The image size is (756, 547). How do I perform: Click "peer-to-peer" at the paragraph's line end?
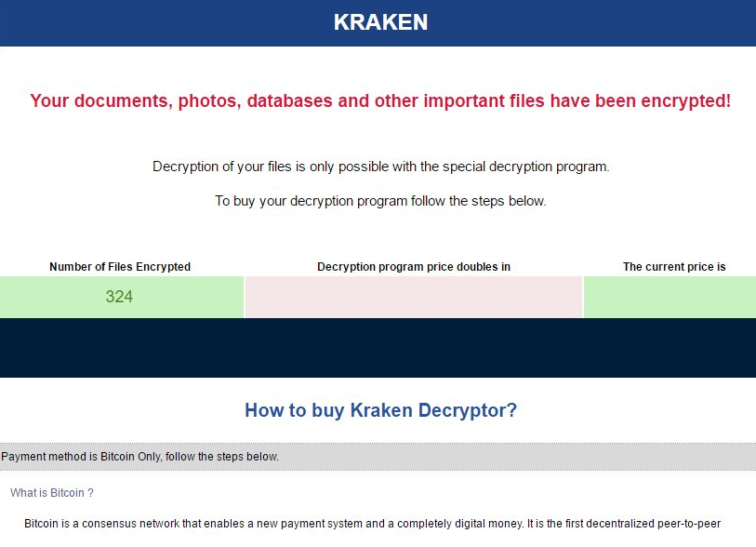[689, 524]
